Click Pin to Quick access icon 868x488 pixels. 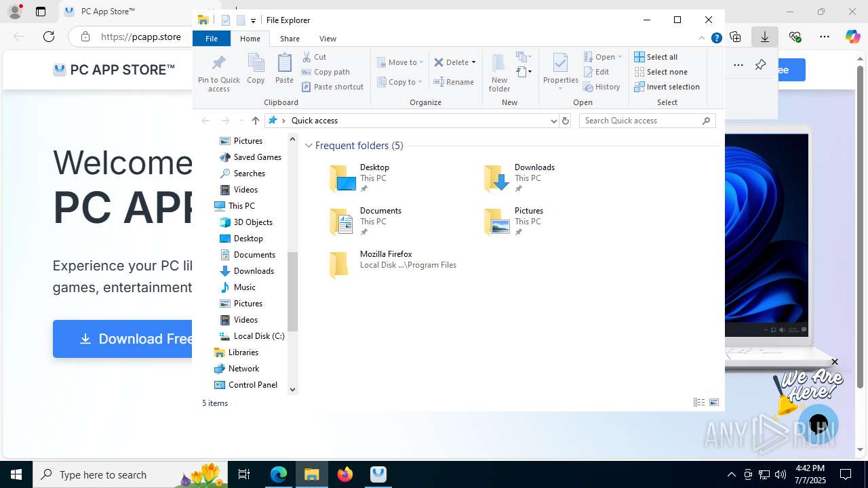point(218,73)
